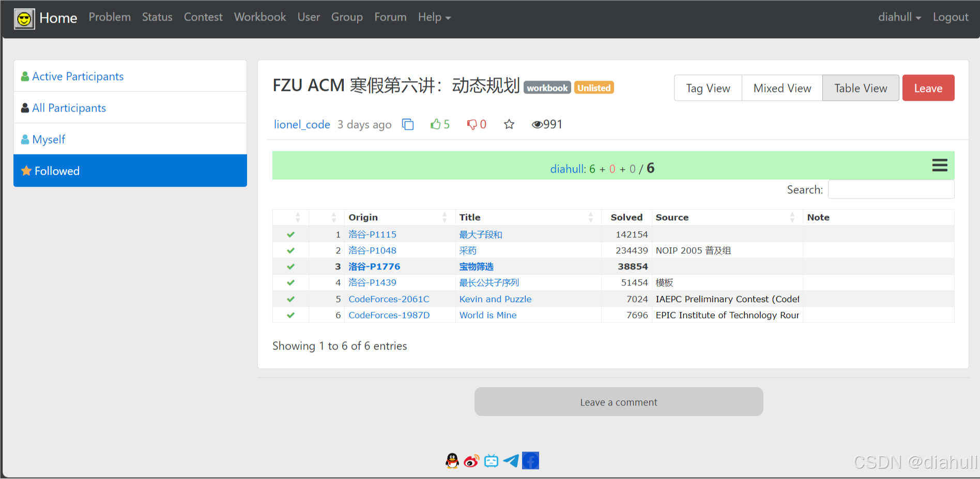Toggle the solved checkmark for CodeForces-2061C

point(290,299)
